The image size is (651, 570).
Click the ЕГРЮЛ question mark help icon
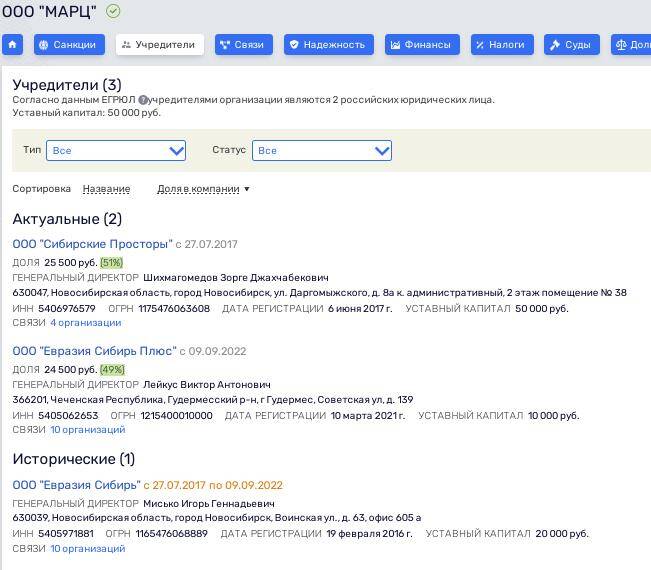pyautogui.click(x=143, y=100)
